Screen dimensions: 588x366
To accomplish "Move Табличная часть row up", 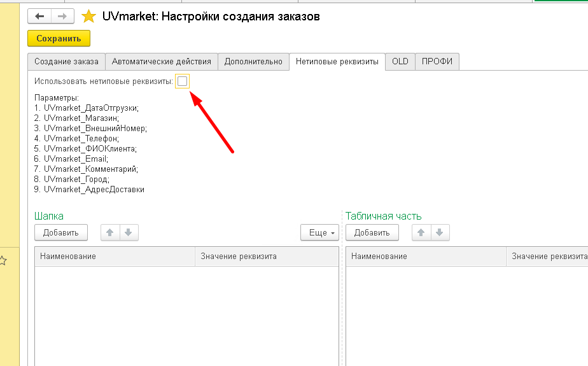I will click(x=421, y=232).
